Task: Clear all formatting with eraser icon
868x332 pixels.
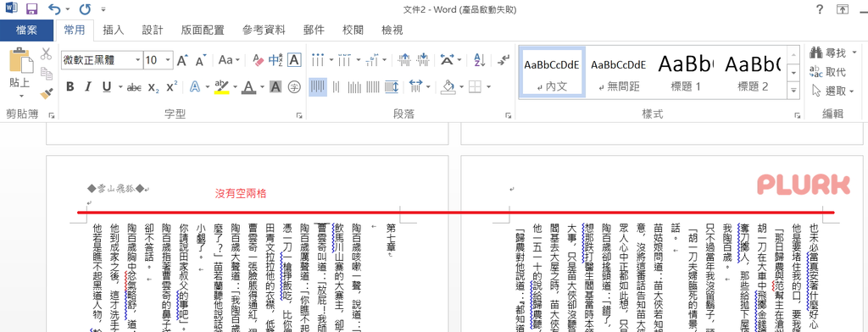Action: [259, 60]
